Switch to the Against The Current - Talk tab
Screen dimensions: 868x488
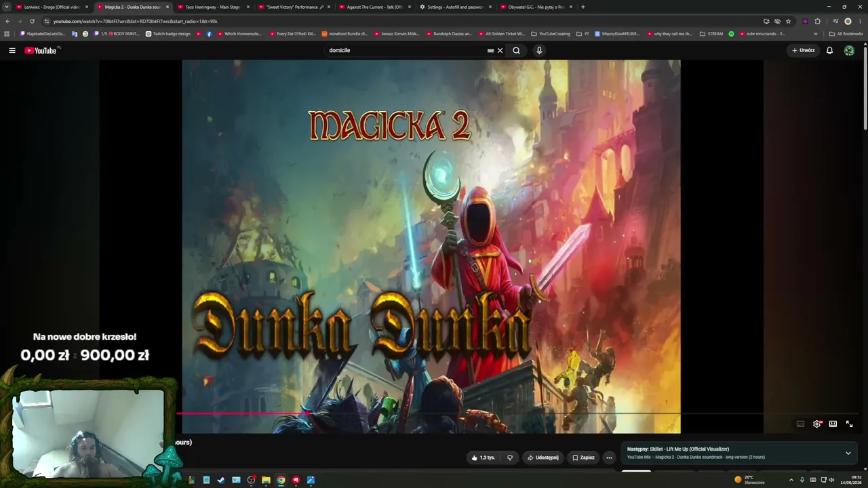pos(375,7)
